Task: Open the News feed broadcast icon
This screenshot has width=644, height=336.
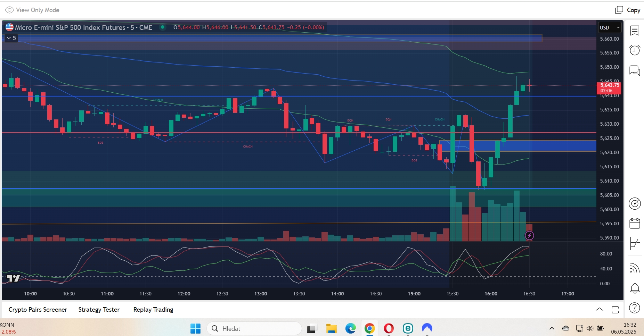Action: coord(635,268)
